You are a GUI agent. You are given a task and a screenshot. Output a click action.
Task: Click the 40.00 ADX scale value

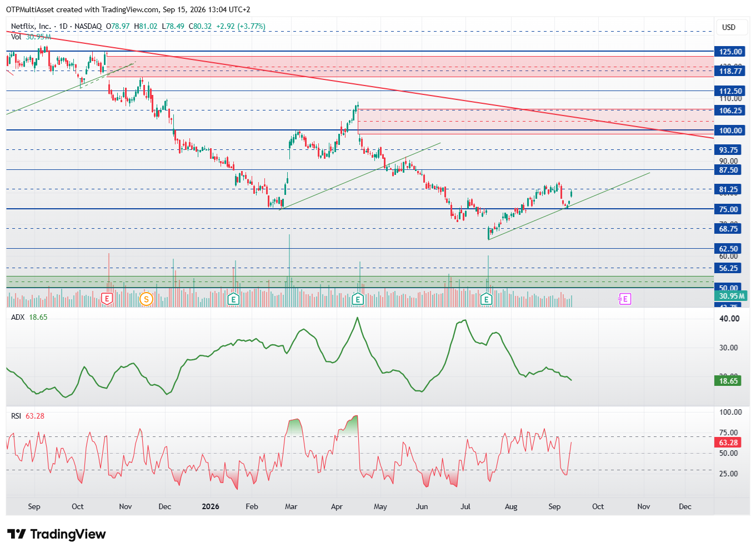(729, 319)
